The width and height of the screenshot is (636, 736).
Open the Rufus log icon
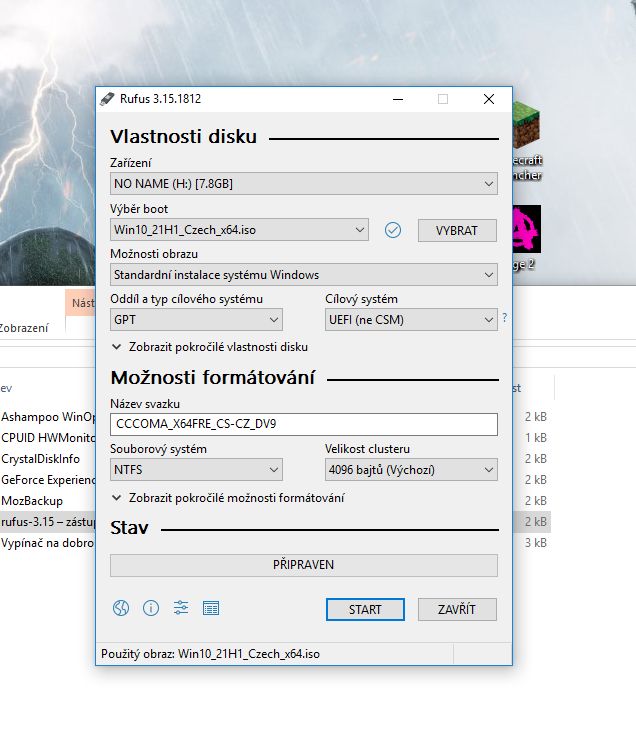[211, 608]
